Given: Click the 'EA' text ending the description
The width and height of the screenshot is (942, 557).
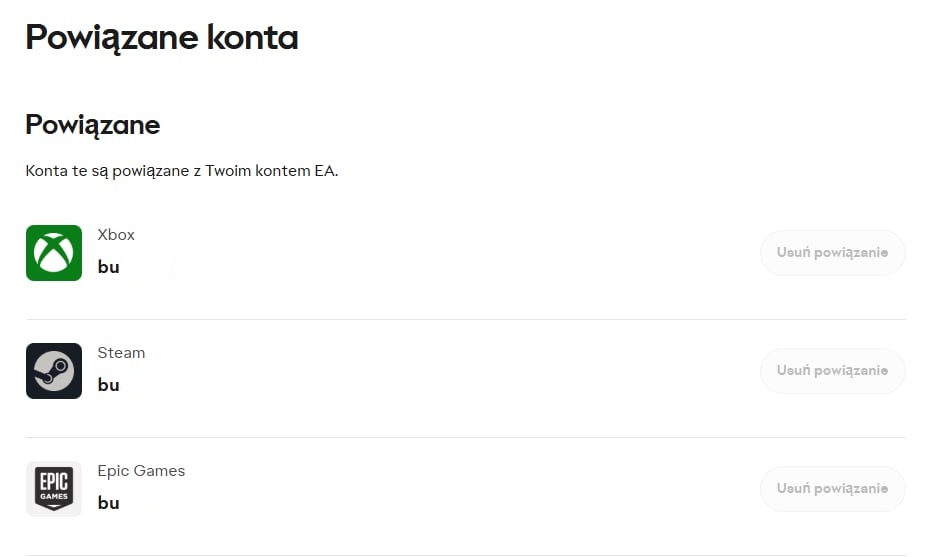Looking at the screenshot, I should coord(326,171).
